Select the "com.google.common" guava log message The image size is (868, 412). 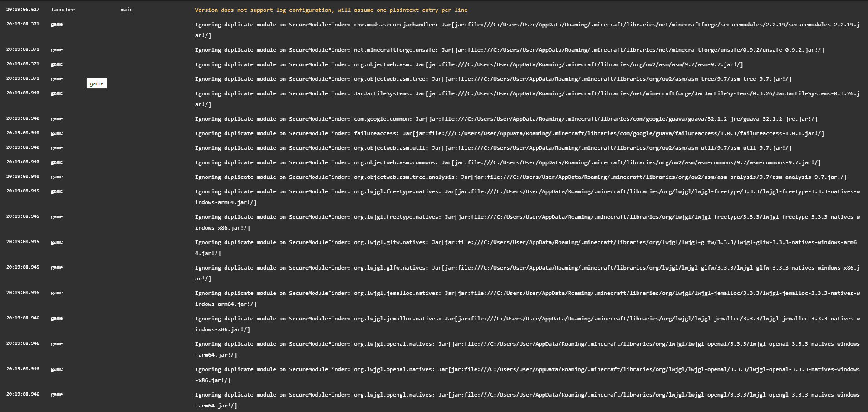[x=506, y=119]
